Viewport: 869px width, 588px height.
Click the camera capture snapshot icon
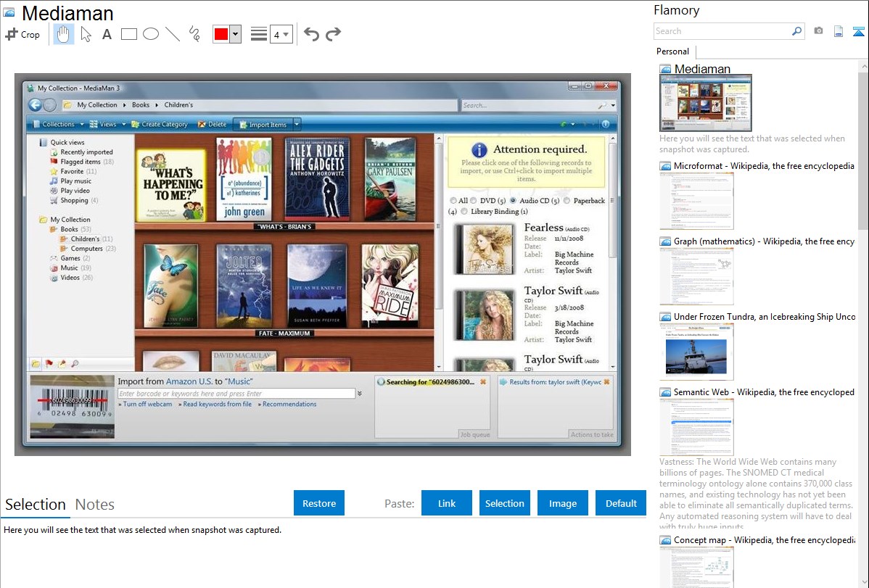tap(818, 31)
